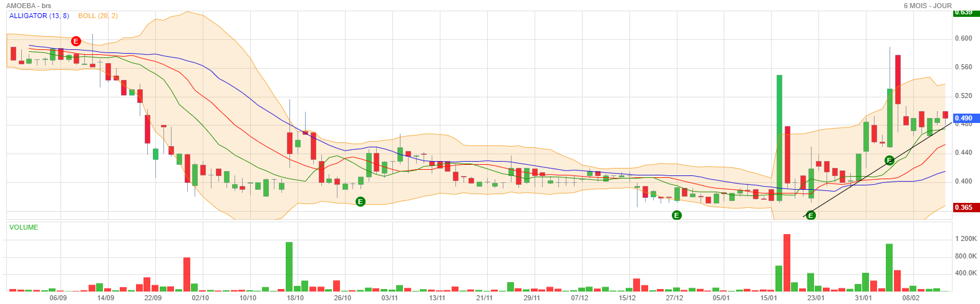Click the 27/12 date label
The image size is (980, 304).
tap(674, 298)
